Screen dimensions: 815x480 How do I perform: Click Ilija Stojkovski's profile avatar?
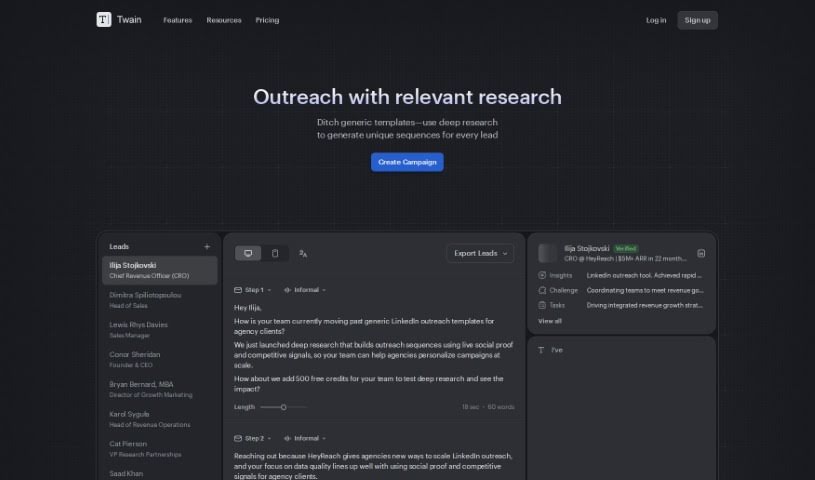pyautogui.click(x=547, y=253)
